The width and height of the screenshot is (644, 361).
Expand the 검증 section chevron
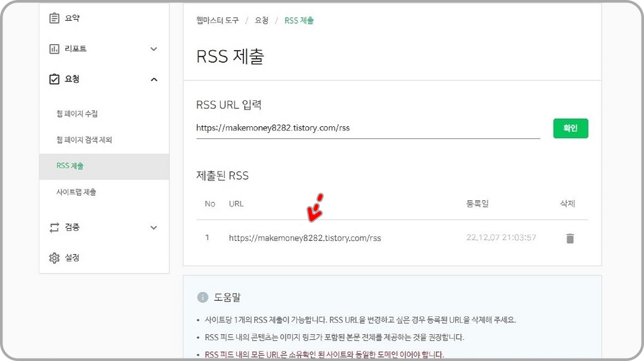(154, 227)
